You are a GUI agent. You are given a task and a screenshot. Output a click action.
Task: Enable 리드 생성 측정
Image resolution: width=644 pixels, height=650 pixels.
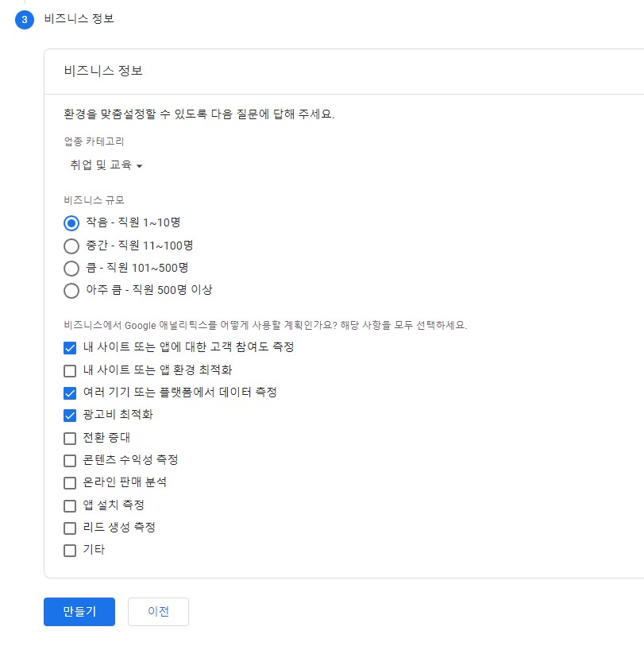tap(70, 528)
